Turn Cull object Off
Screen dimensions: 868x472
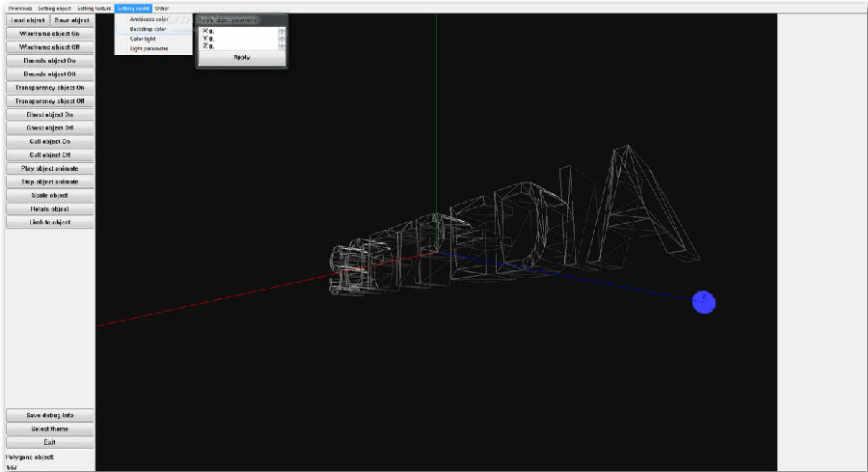50,155
